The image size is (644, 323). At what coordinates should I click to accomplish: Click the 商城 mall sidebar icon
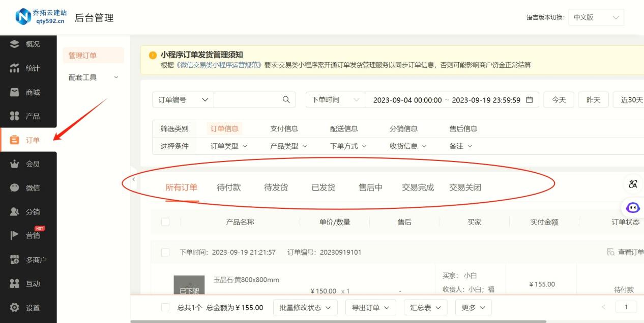tap(15, 92)
